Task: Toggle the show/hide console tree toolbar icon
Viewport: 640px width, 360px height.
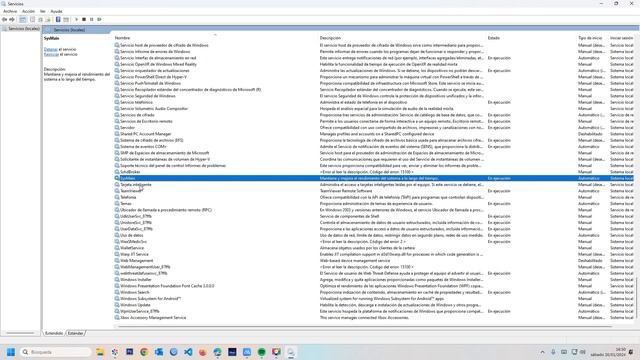Action: pyautogui.click(x=23, y=20)
